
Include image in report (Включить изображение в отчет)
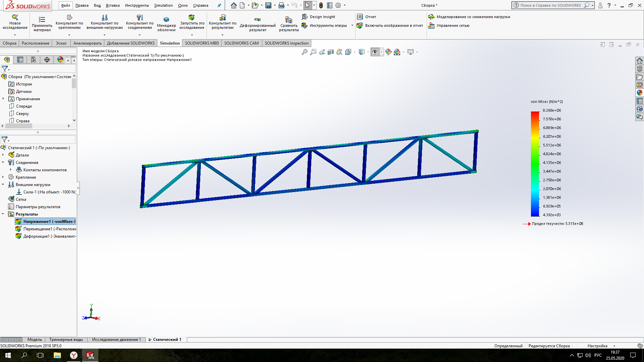click(390, 25)
